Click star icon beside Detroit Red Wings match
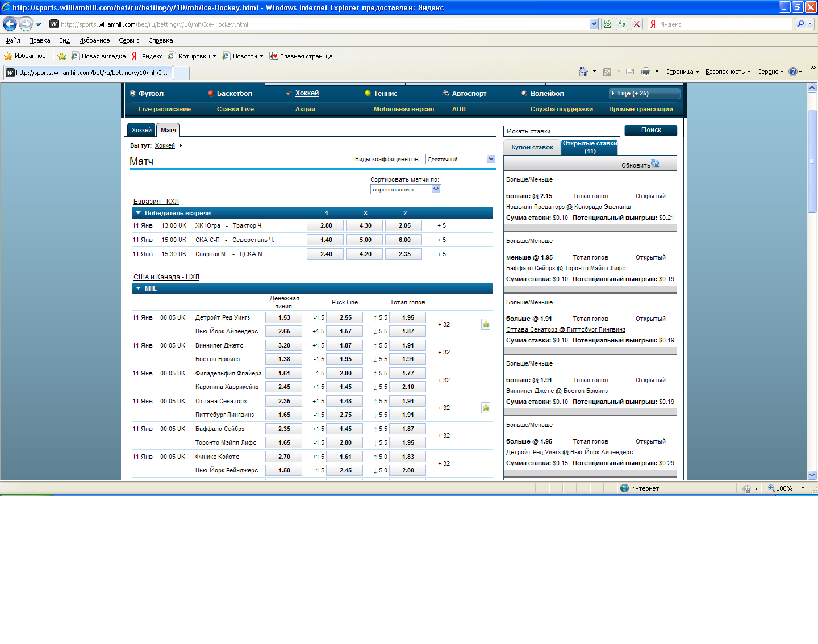818x644 pixels. [486, 324]
